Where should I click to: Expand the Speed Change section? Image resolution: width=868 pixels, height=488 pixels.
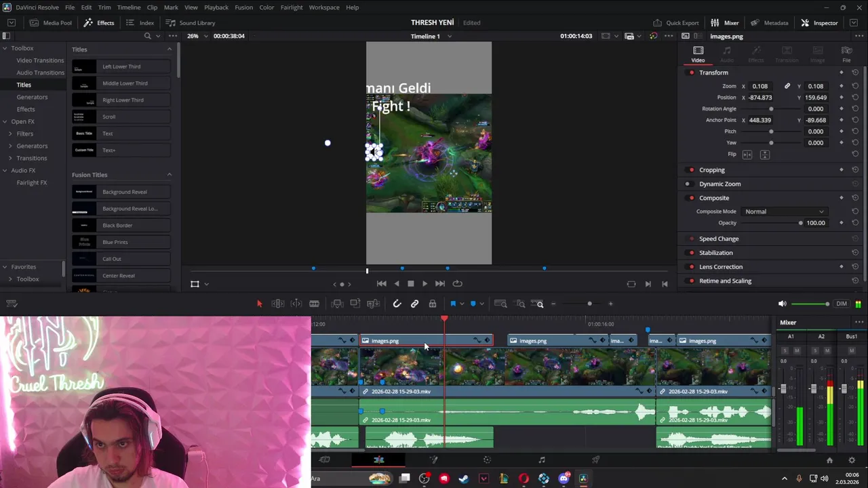(x=719, y=239)
